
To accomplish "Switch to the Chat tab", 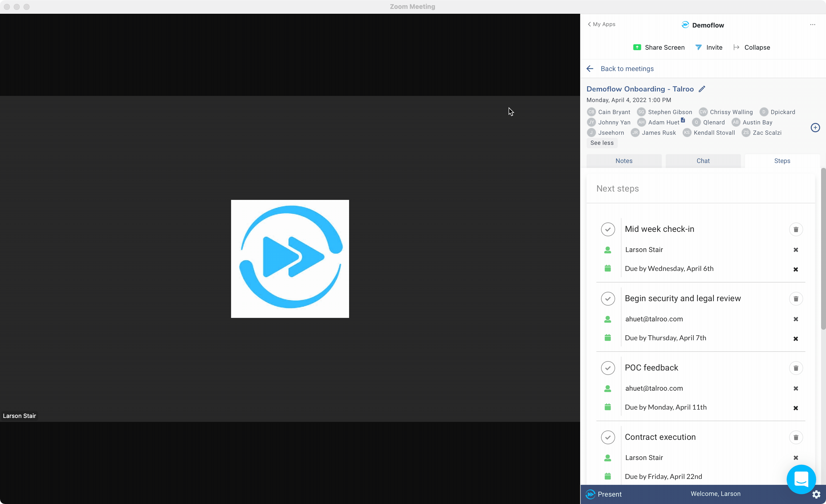I will click(x=703, y=161).
